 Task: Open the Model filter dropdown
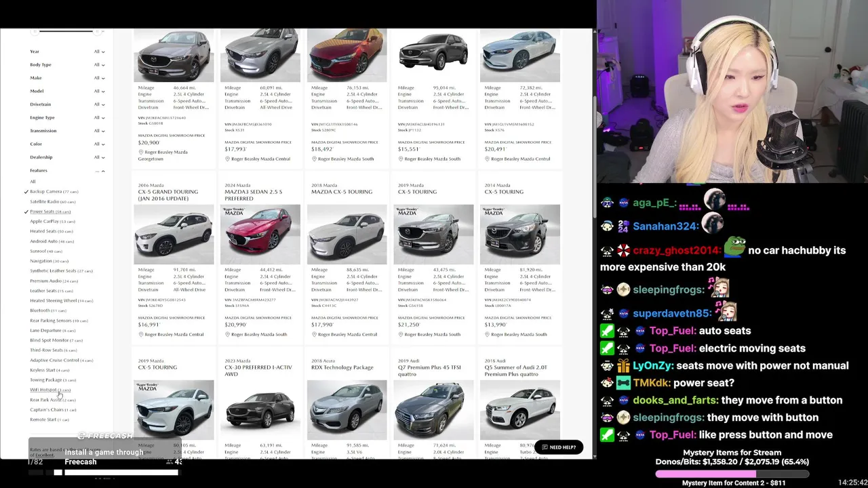66,91
